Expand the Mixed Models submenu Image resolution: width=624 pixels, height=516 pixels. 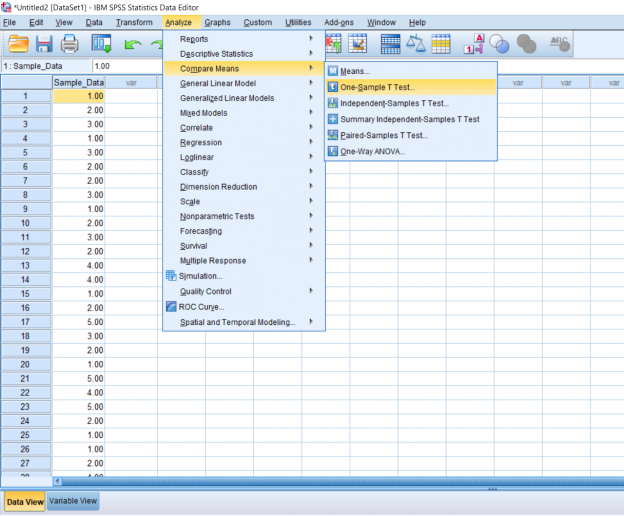[244, 113]
